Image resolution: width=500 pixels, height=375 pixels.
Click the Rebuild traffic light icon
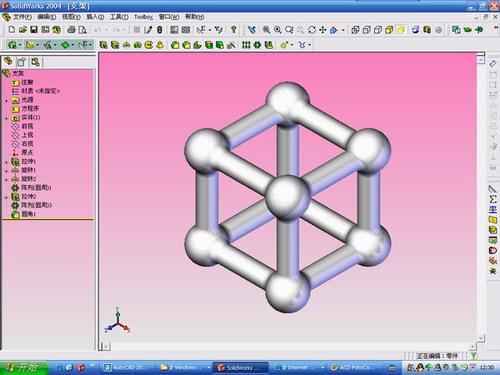160,30
